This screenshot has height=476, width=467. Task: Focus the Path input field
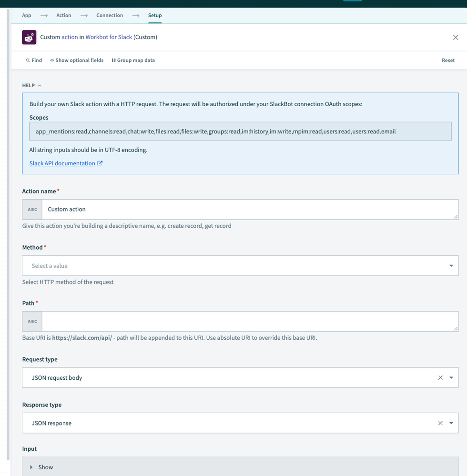click(250, 322)
